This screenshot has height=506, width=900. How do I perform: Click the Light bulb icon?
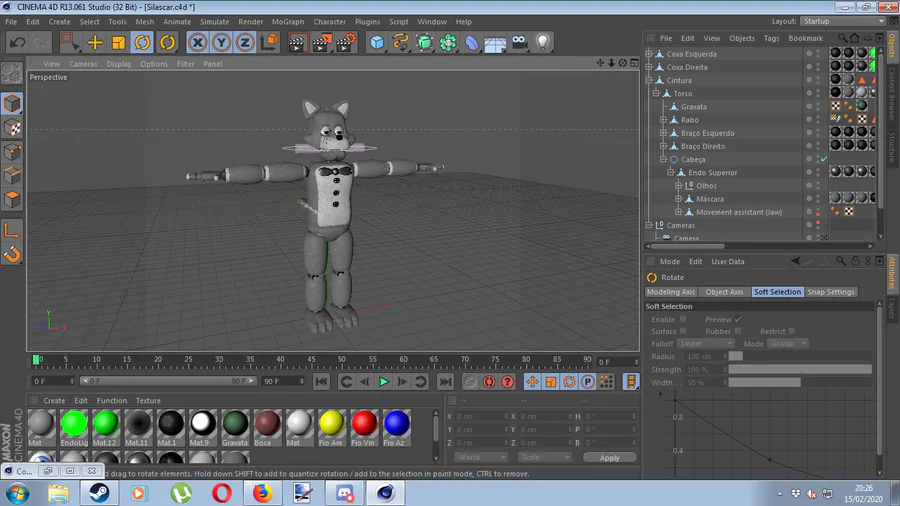tap(543, 42)
